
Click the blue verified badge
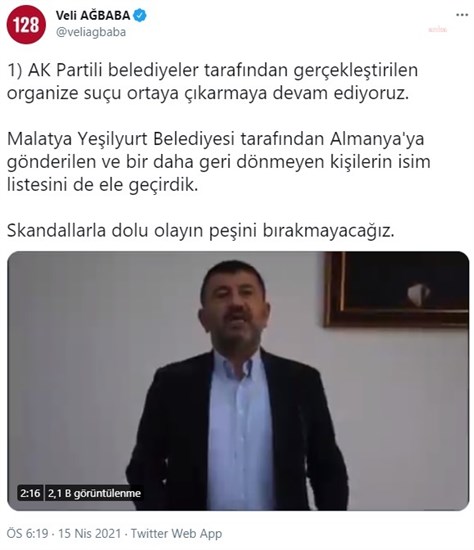coord(140,15)
